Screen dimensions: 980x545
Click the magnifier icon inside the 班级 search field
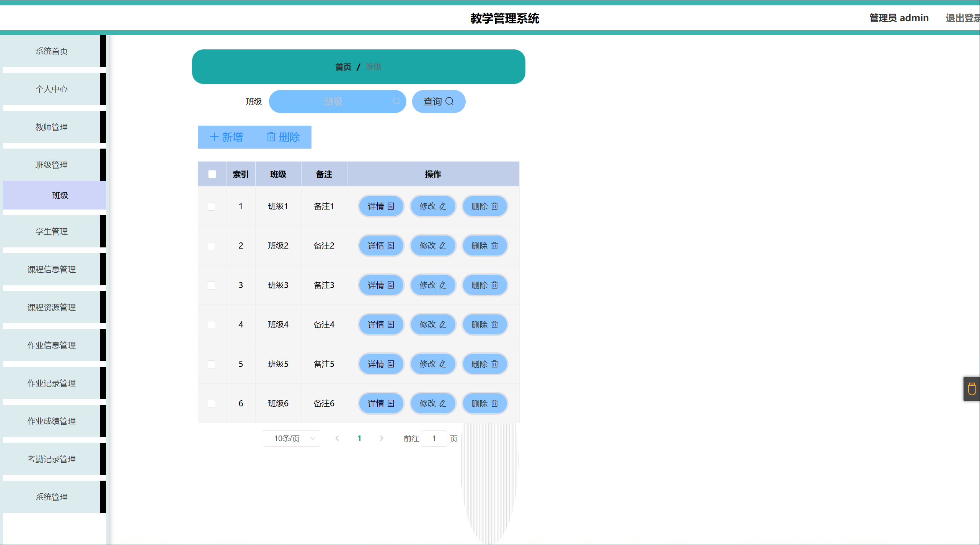pyautogui.click(x=396, y=101)
